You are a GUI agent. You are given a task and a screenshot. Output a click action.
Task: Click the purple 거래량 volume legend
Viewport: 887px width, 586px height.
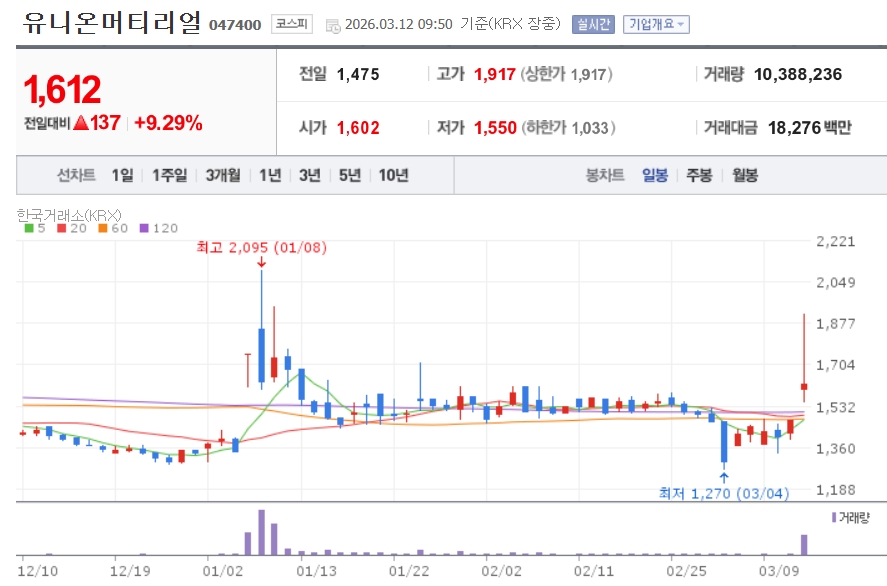[851, 517]
